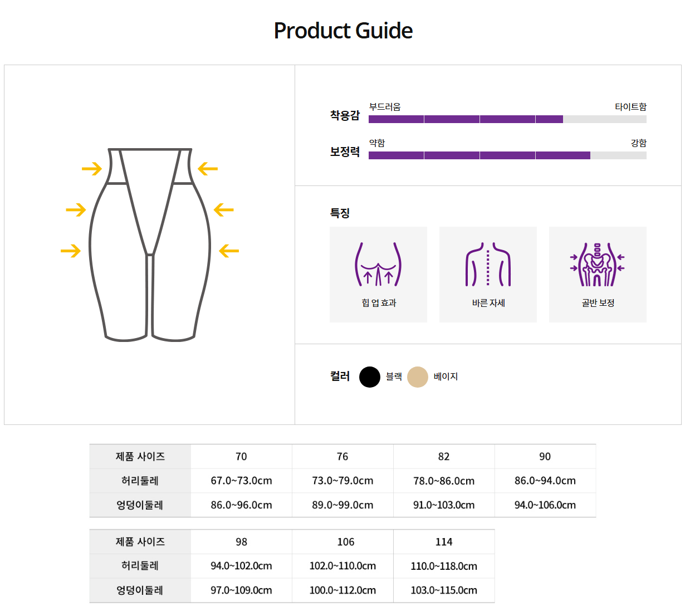Click size 114 column header
Viewport: 685px width, 616px height.
click(444, 542)
